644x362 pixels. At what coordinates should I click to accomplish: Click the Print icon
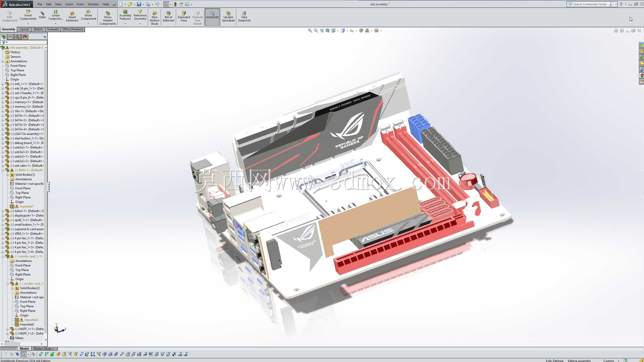pos(148,4)
